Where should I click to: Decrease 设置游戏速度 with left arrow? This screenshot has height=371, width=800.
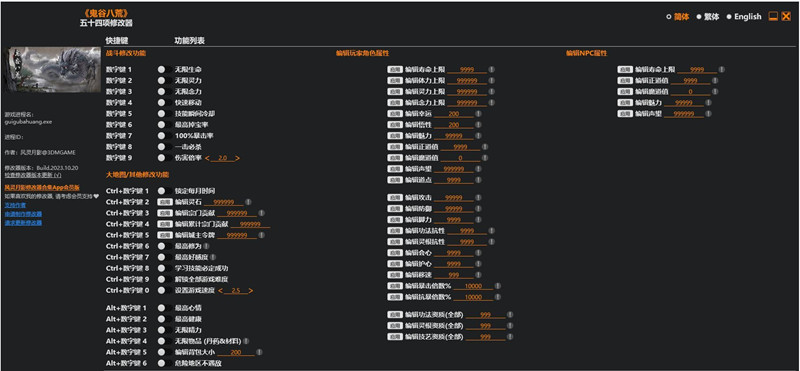pyautogui.click(x=220, y=291)
